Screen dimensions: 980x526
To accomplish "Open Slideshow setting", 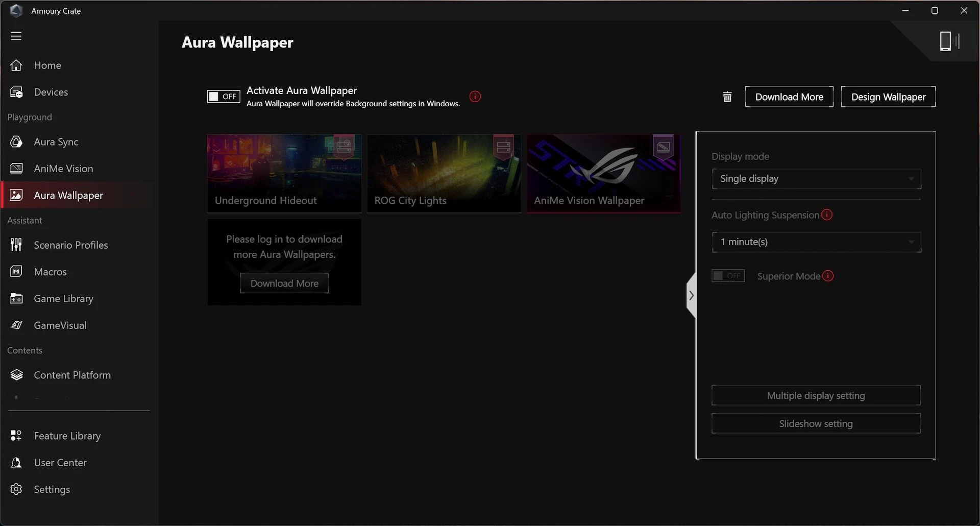I will pyautogui.click(x=816, y=424).
